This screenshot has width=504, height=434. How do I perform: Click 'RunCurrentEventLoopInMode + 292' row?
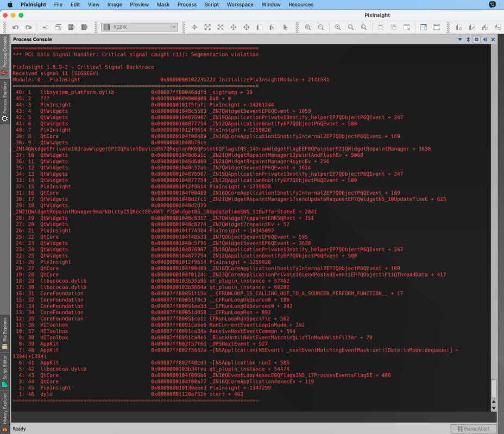point(160,325)
